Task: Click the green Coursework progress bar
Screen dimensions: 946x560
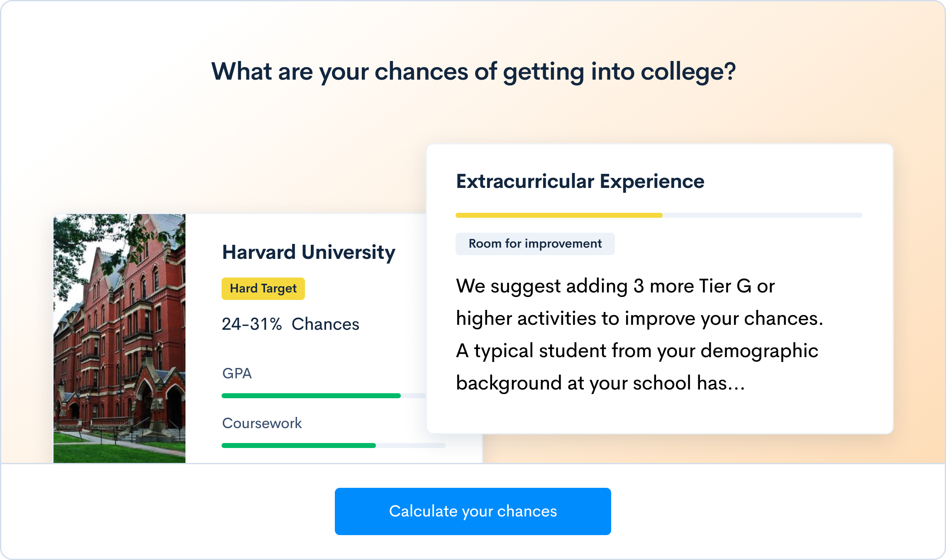Action: pyautogui.click(x=299, y=446)
